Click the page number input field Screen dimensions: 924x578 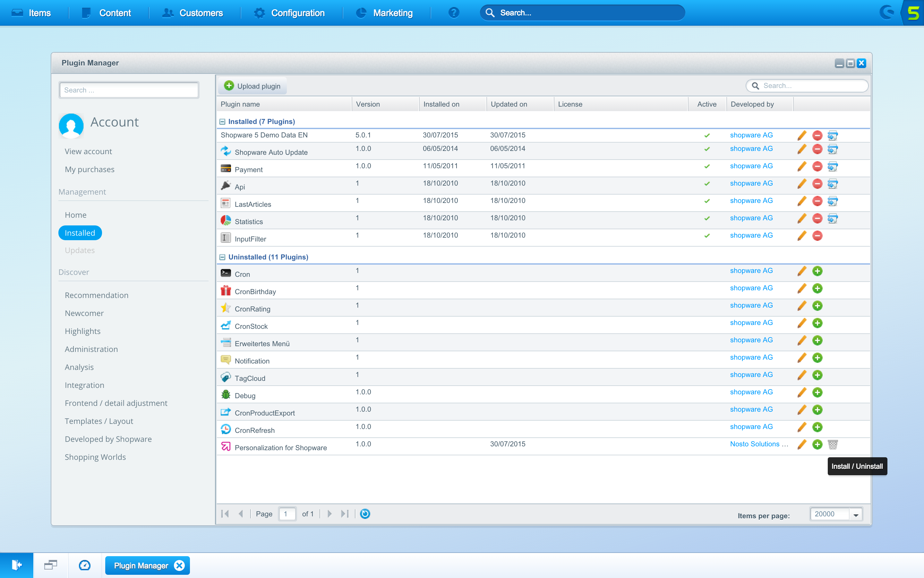pos(287,514)
